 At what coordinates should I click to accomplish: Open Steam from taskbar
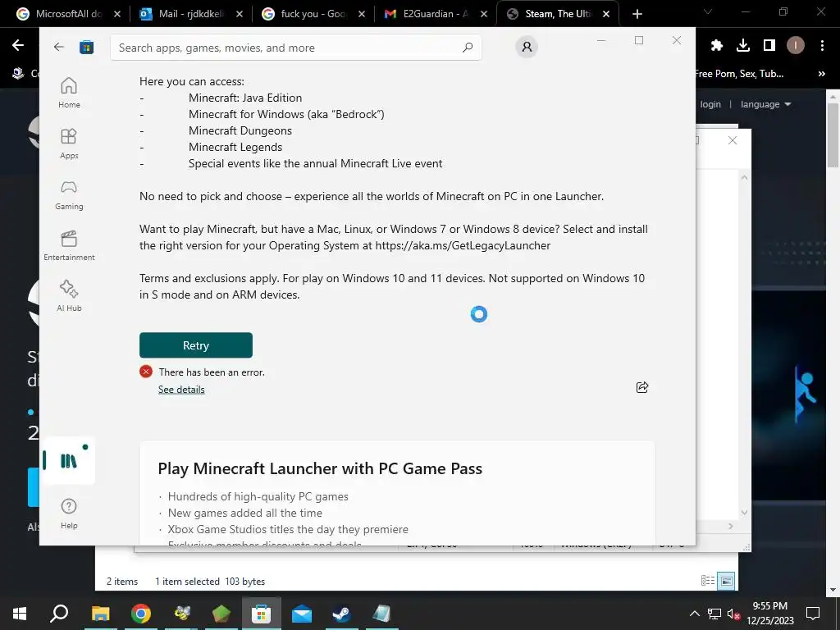tap(342, 614)
